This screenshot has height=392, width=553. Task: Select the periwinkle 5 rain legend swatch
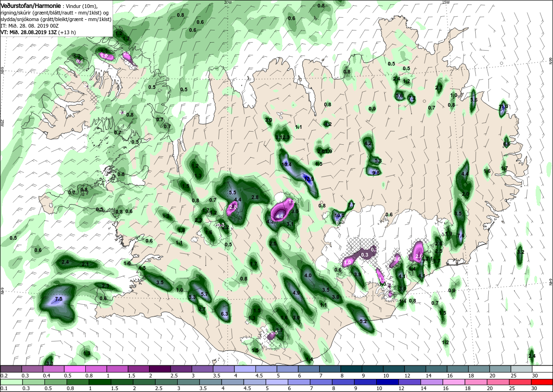click(277, 383)
